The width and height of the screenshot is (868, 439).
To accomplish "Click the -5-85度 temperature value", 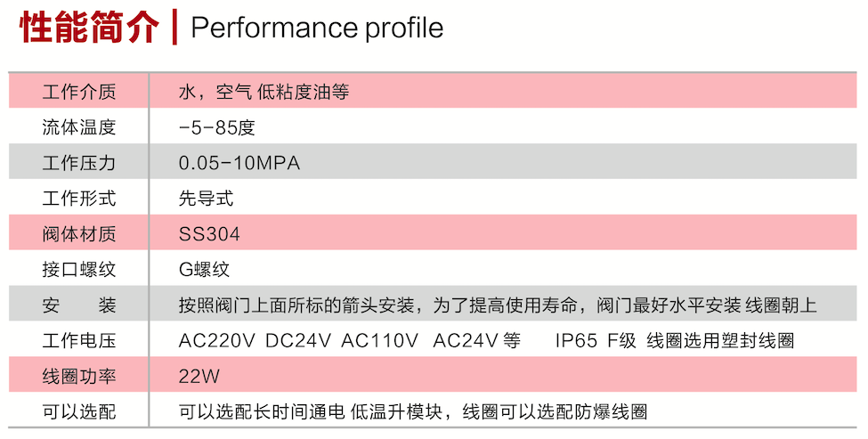I will click(x=216, y=126).
